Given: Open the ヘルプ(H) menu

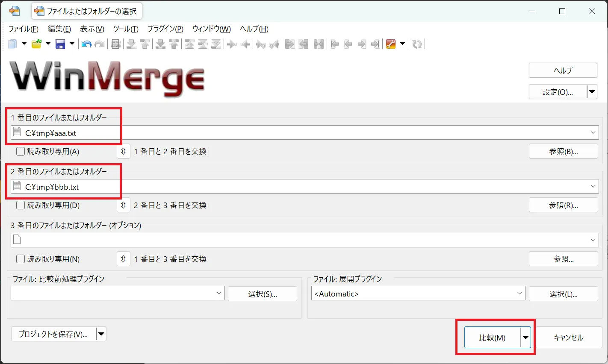Looking at the screenshot, I should click(254, 29).
